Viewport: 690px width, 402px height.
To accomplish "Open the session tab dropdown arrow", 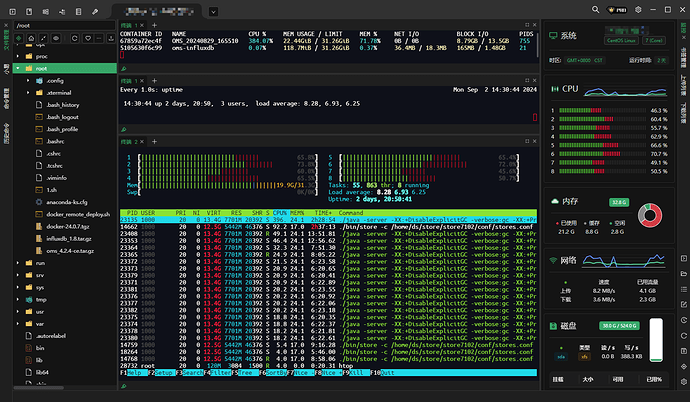I will coord(213,12).
